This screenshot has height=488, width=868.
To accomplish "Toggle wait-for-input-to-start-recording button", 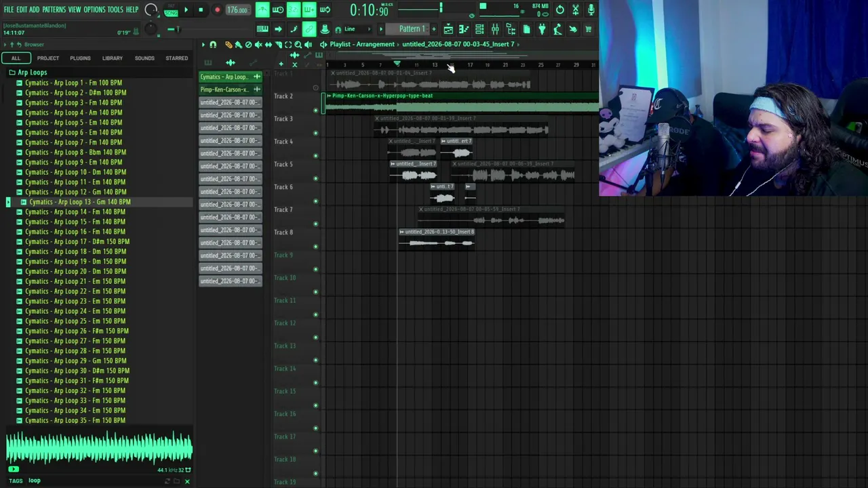I will (278, 9).
